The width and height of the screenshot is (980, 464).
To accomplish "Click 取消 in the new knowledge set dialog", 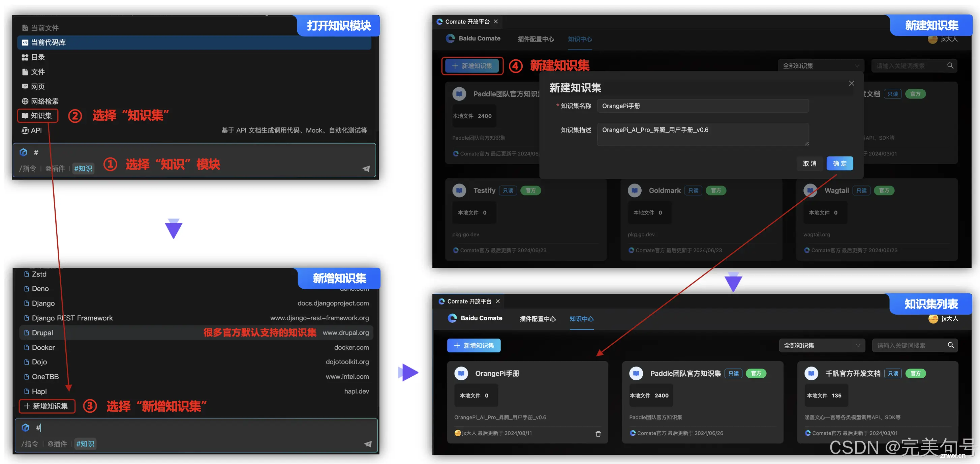I will [x=809, y=164].
